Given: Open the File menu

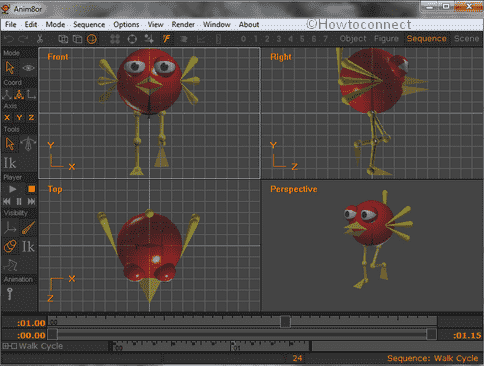Looking at the screenshot, I should point(11,24).
